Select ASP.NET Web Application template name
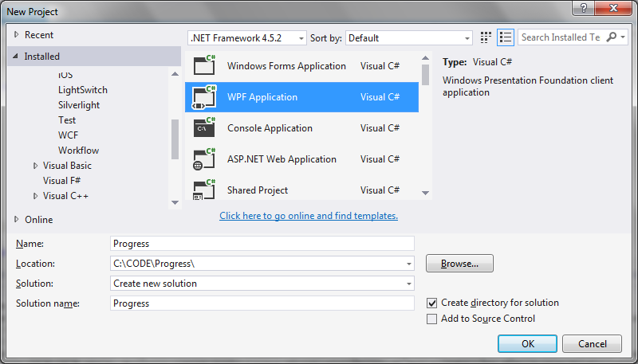The width and height of the screenshot is (638, 364). click(x=282, y=159)
